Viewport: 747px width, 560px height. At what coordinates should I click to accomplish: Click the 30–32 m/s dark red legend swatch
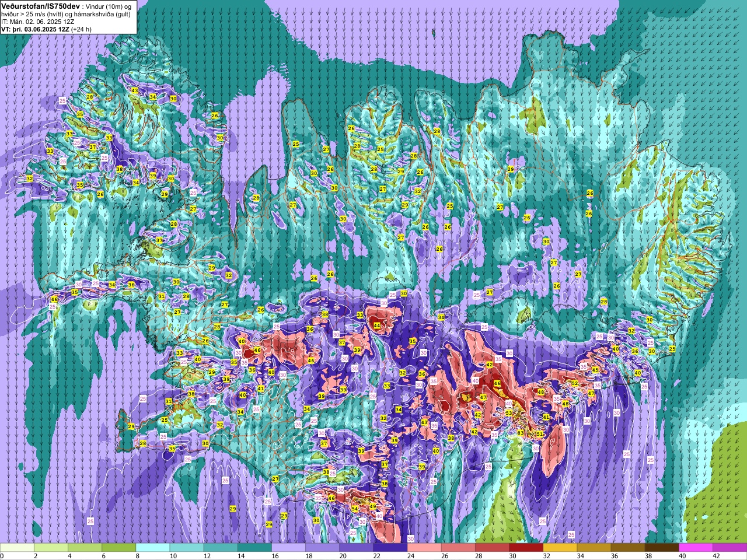(x=526, y=548)
